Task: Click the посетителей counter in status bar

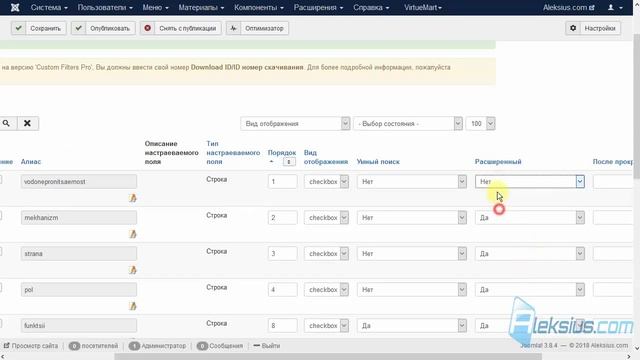Action: click(93, 346)
